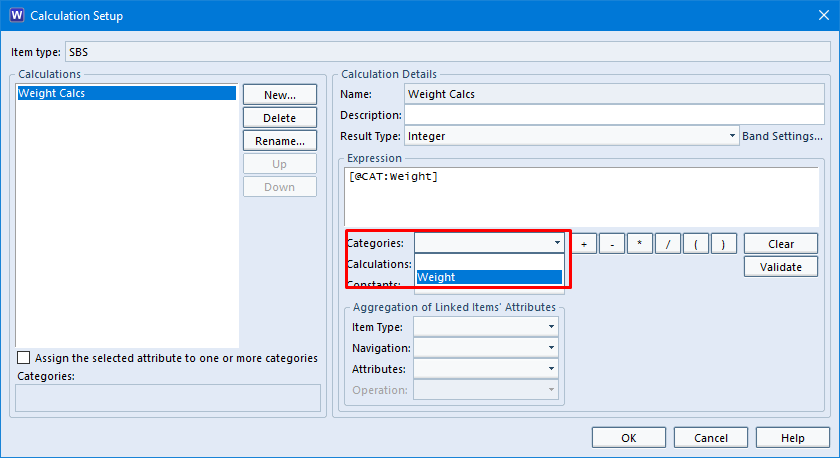Viewport: 840px width, 458px height.
Task: Validate the expression
Action: (x=781, y=267)
